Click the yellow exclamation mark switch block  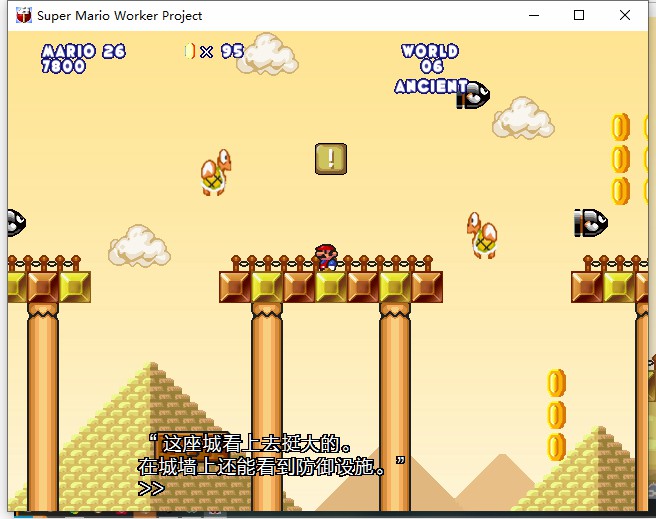[x=331, y=159]
